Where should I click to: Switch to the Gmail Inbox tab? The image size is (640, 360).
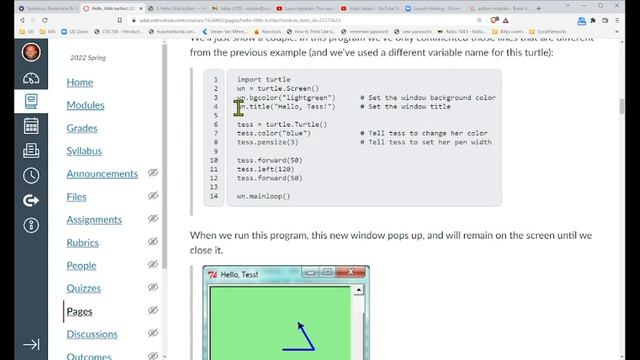point(242,8)
